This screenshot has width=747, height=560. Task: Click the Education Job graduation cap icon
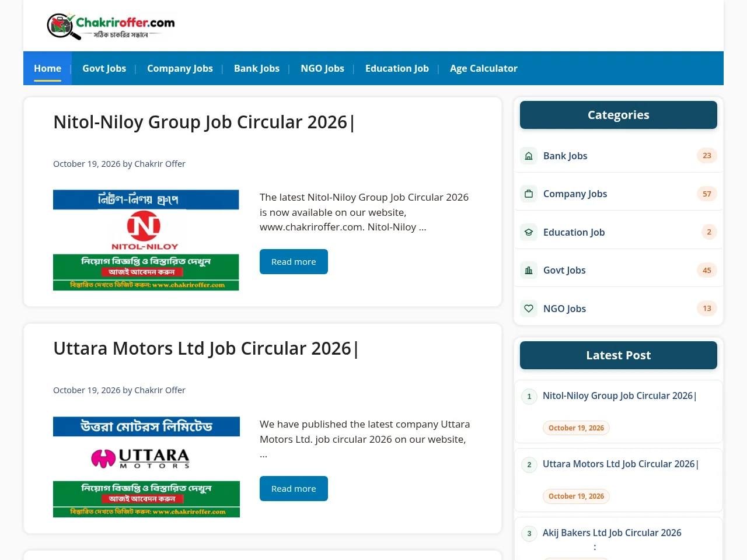click(529, 232)
